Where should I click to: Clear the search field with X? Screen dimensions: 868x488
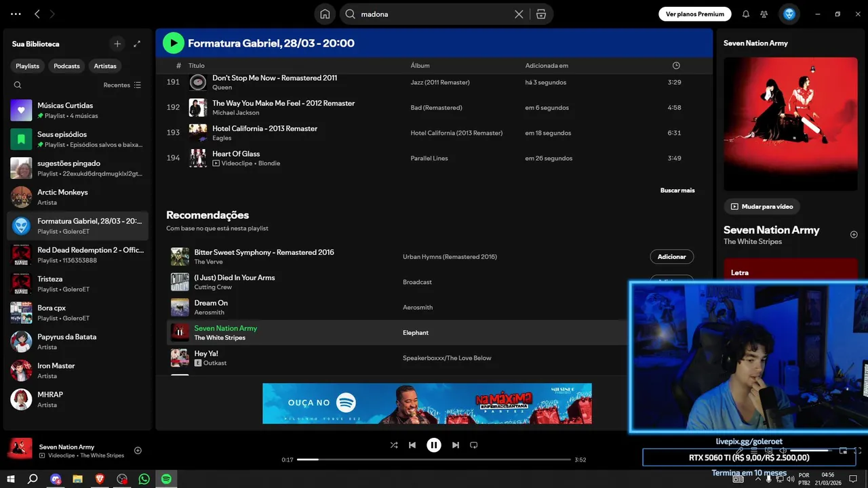[x=519, y=14]
